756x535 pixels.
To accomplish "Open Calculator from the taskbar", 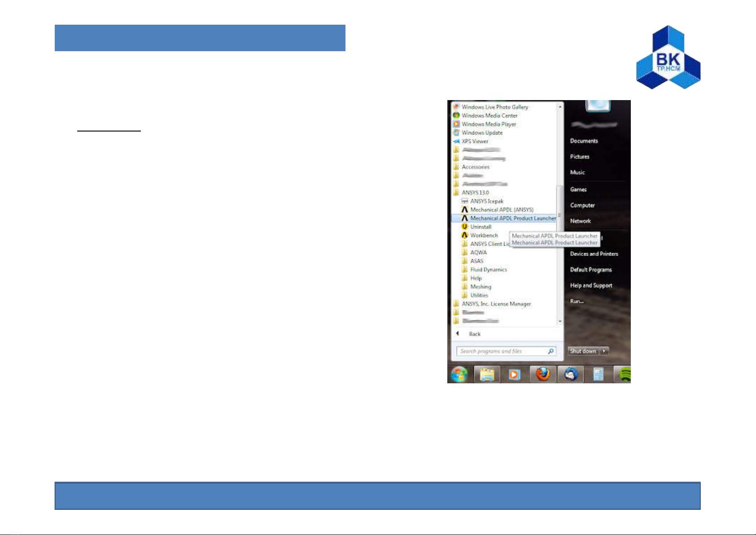I will pos(599,374).
